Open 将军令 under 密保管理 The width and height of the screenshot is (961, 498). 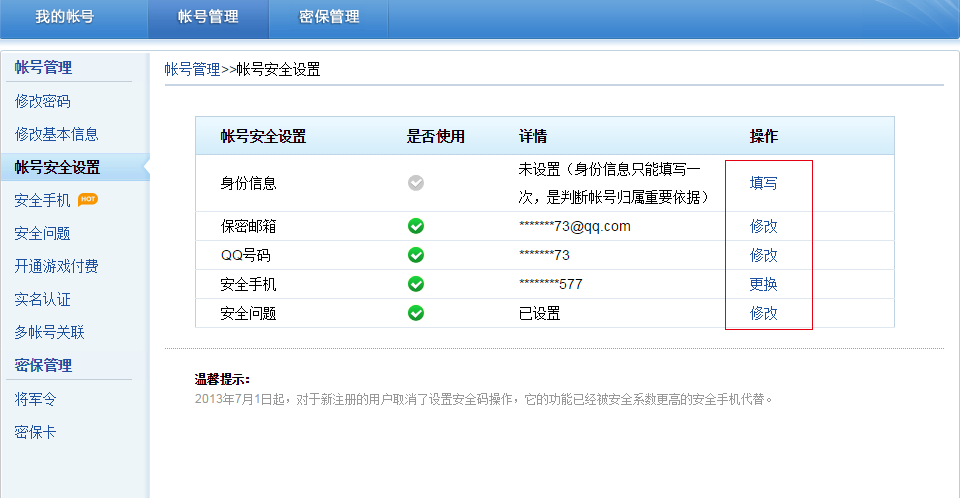[x=36, y=400]
